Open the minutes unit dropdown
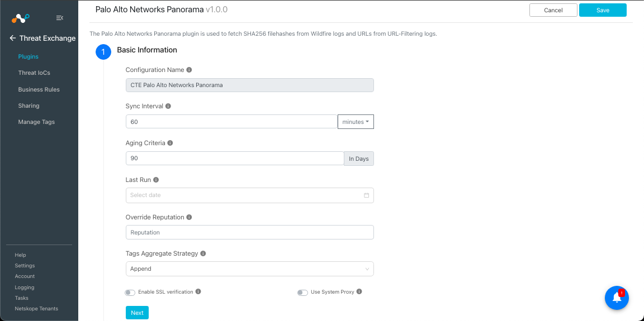 point(356,122)
